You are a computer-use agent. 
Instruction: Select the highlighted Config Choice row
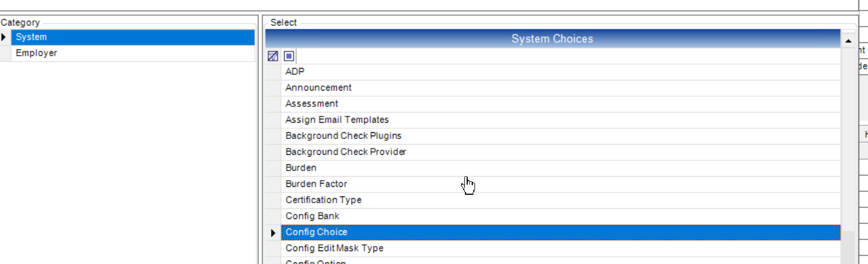pos(560,232)
